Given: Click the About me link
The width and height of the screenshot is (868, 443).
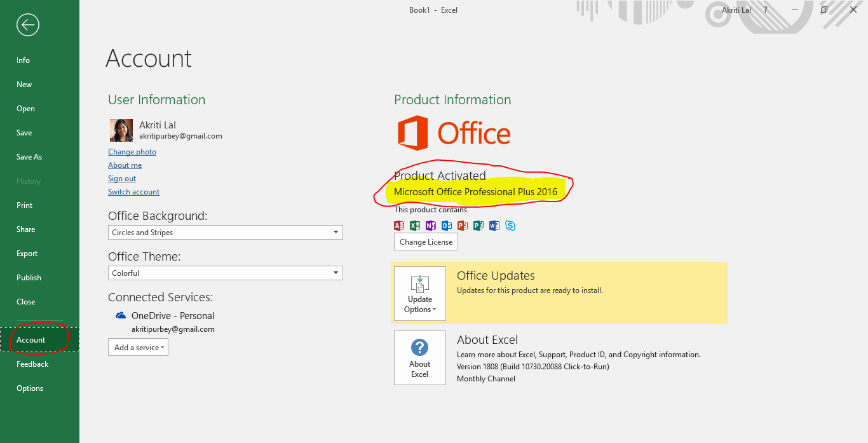Looking at the screenshot, I should [125, 165].
